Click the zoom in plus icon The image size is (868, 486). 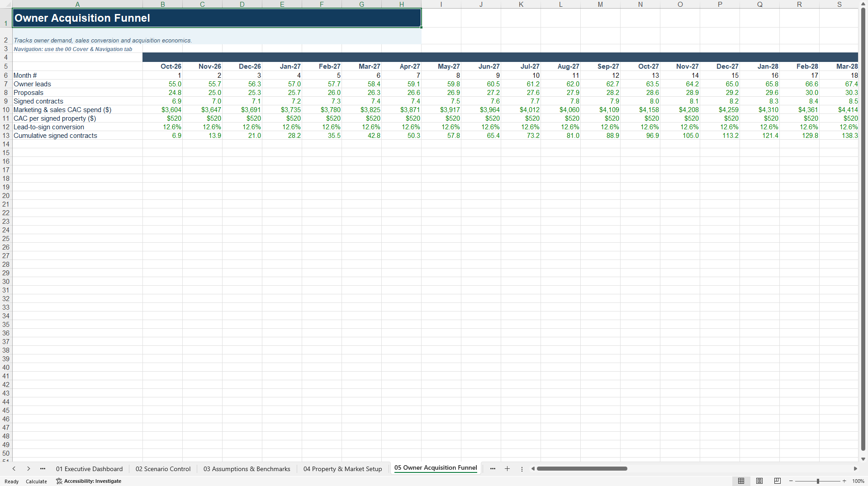click(x=844, y=481)
